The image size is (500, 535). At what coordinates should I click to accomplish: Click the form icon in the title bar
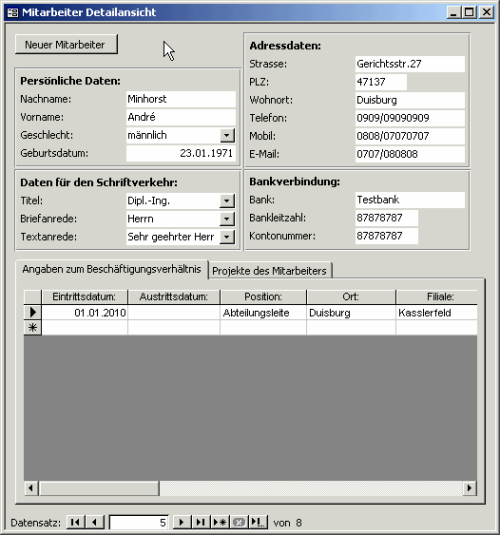(13, 13)
